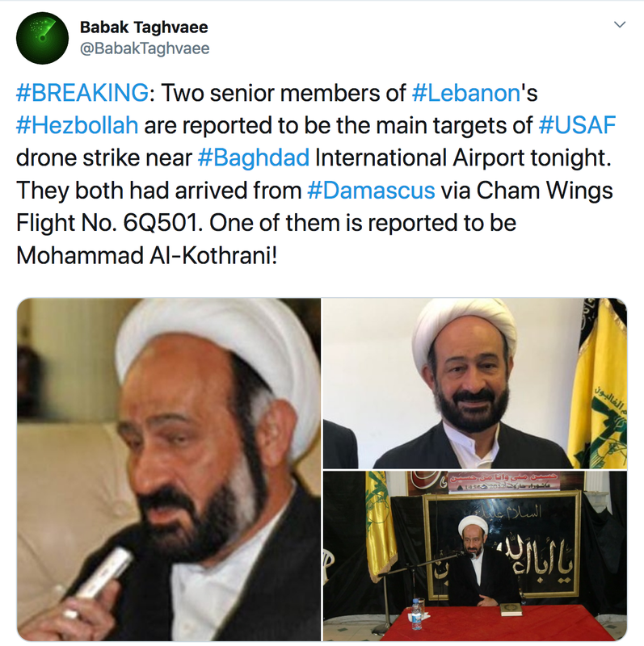
Task: Open the #Hezbollah hashtag link
Action: point(77,125)
